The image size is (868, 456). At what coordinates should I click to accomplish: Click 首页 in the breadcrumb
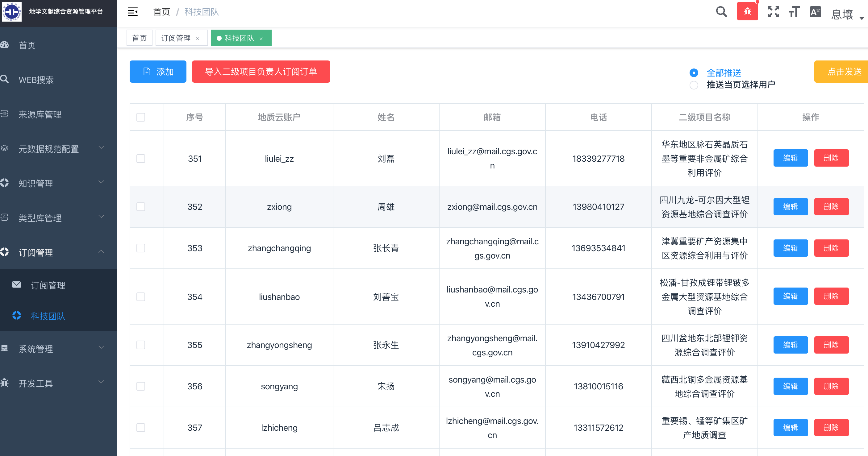point(161,12)
